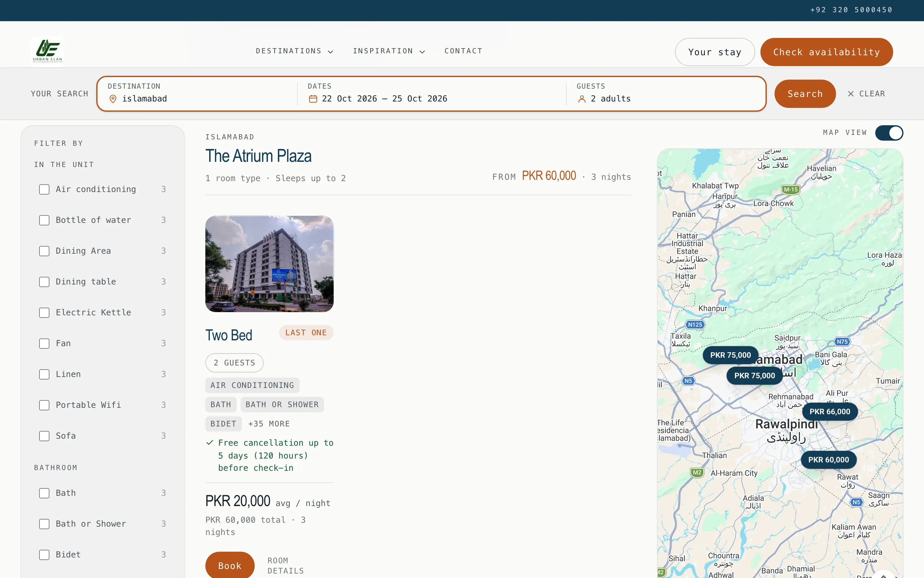Expand the Destinations dropdown chevron
Image resolution: width=924 pixels, height=578 pixels.
click(331, 52)
